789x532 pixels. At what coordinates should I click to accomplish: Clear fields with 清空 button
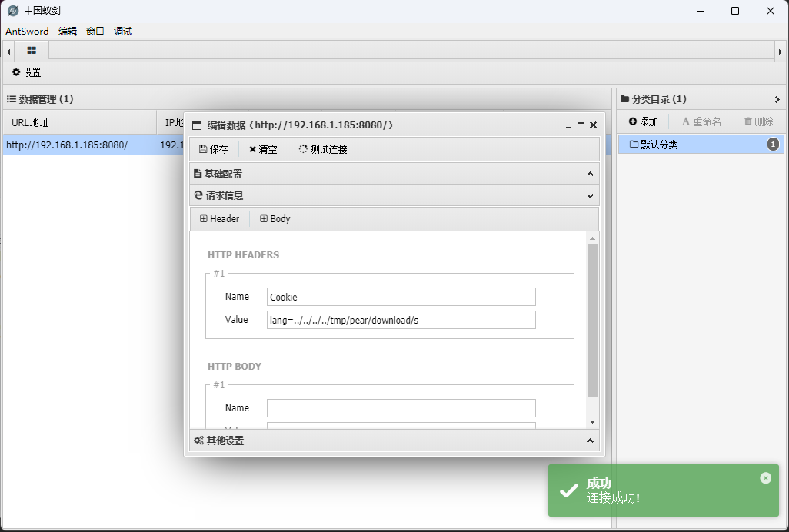tap(263, 149)
